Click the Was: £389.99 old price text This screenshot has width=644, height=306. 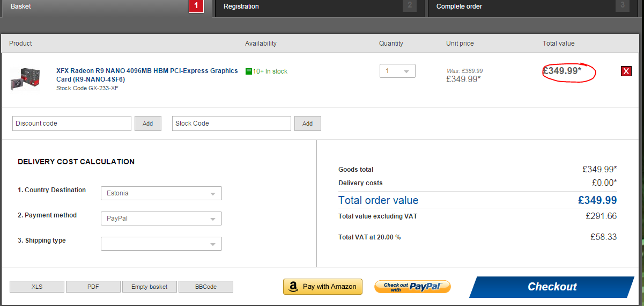464,71
